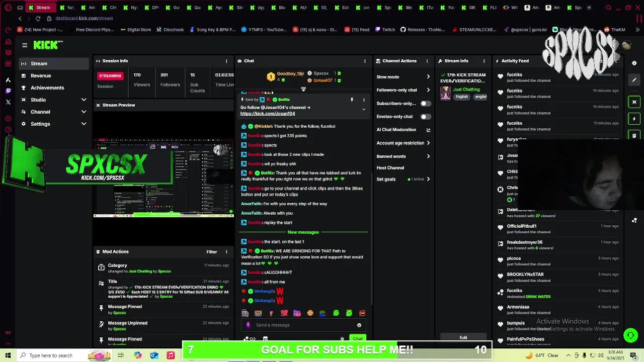Screen dimensions: 644x362
Task: Click Host Channel action
Action: (x=390, y=168)
